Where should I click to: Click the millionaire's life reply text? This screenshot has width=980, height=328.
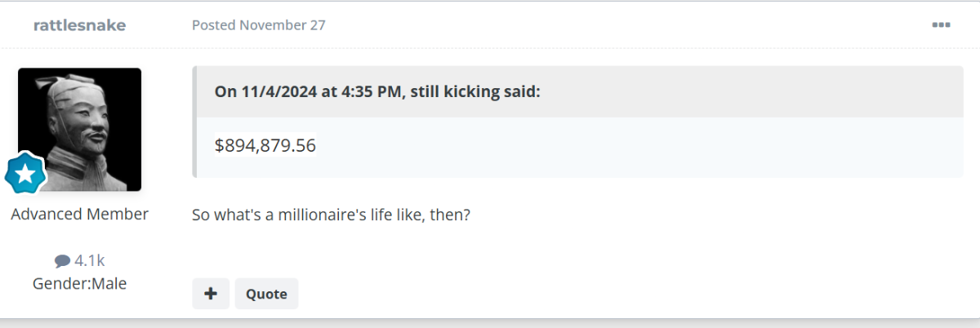(331, 215)
